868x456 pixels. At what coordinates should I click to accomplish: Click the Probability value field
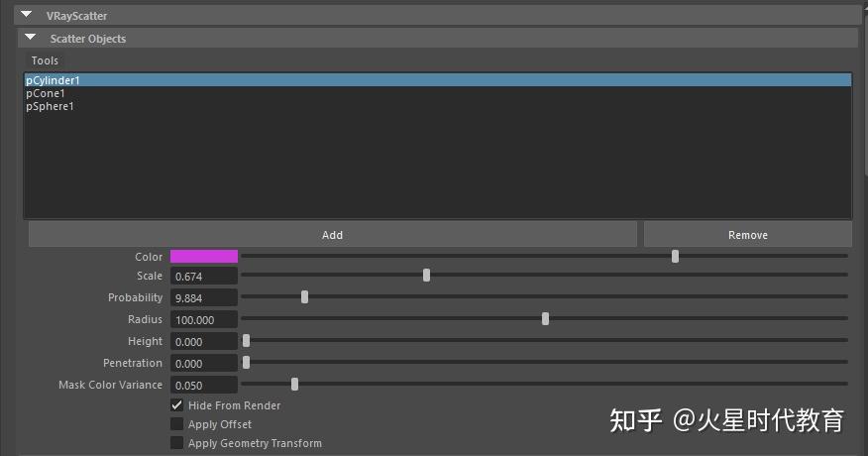[x=204, y=297]
